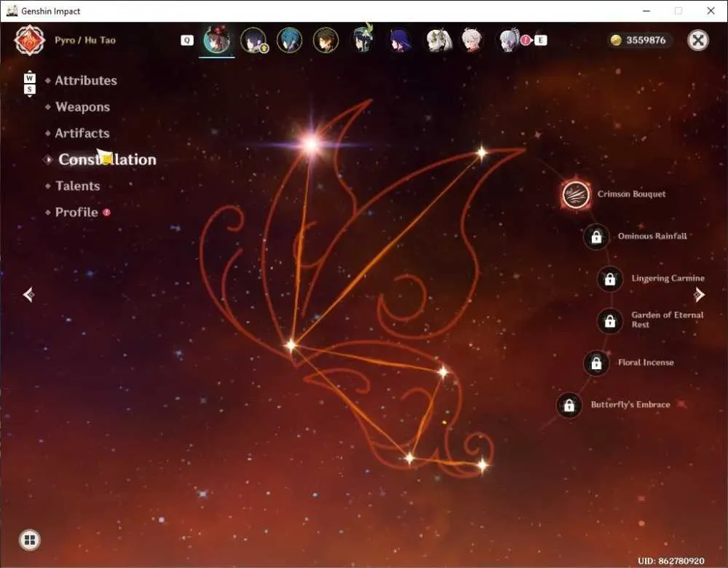Click the 'Pyro / Hu Tao' title text
This screenshot has width=728, height=568.
coord(85,40)
